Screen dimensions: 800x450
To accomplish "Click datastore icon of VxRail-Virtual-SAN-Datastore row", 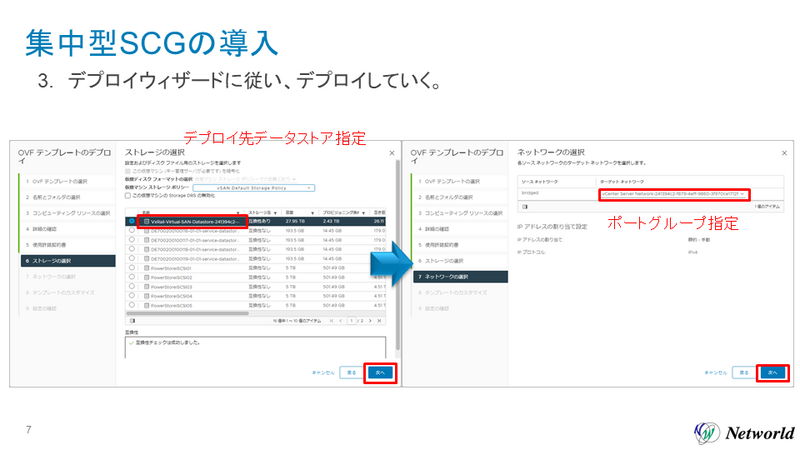I will (x=146, y=221).
